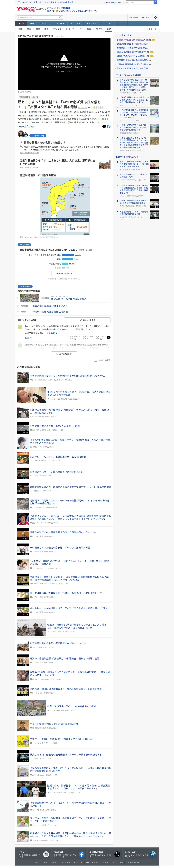Image resolution: width=174 pixels, height=868 pixels.
Task: Select the スポーツ category tab
Action: [70, 29]
